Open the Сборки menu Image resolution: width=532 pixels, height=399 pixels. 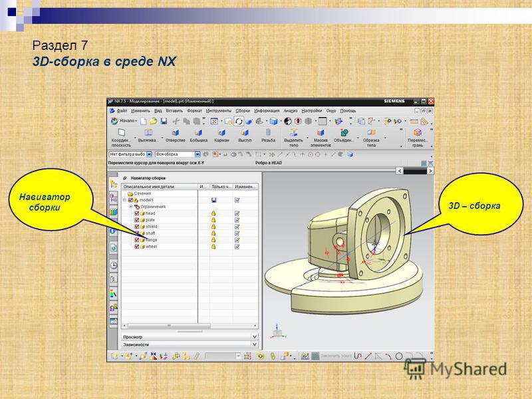click(x=243, y=111)
